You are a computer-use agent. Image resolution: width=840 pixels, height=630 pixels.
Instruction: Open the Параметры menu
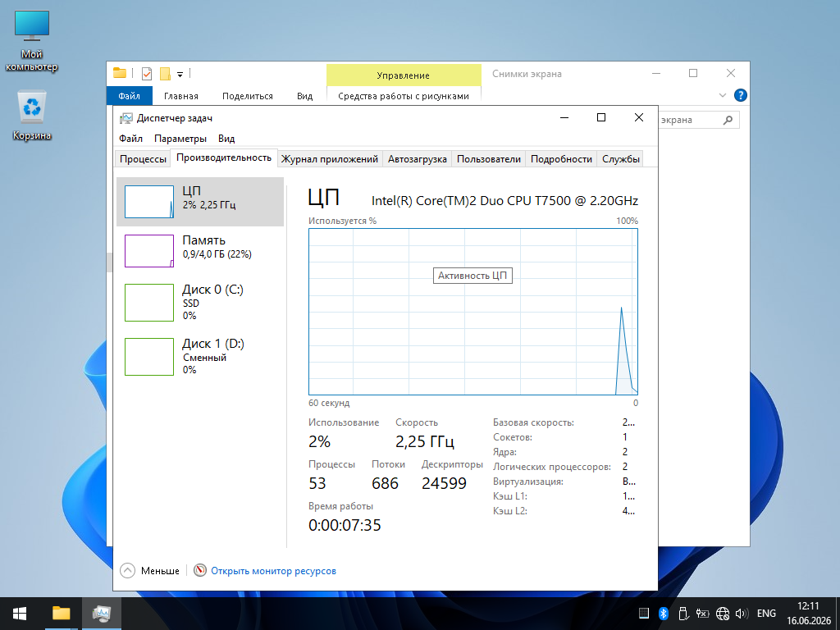pos(180,138)
